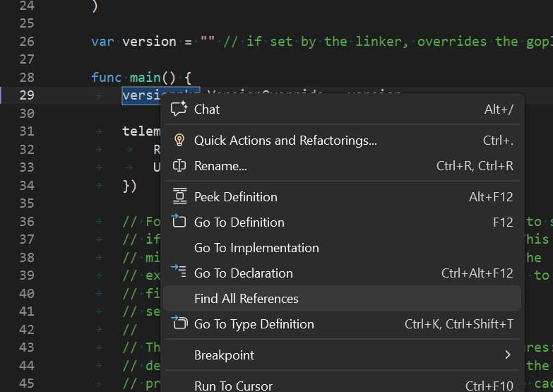Viewport: 553px width, 392px height.
Task: Click line number 45 in gutter
Action: point(27,384)
